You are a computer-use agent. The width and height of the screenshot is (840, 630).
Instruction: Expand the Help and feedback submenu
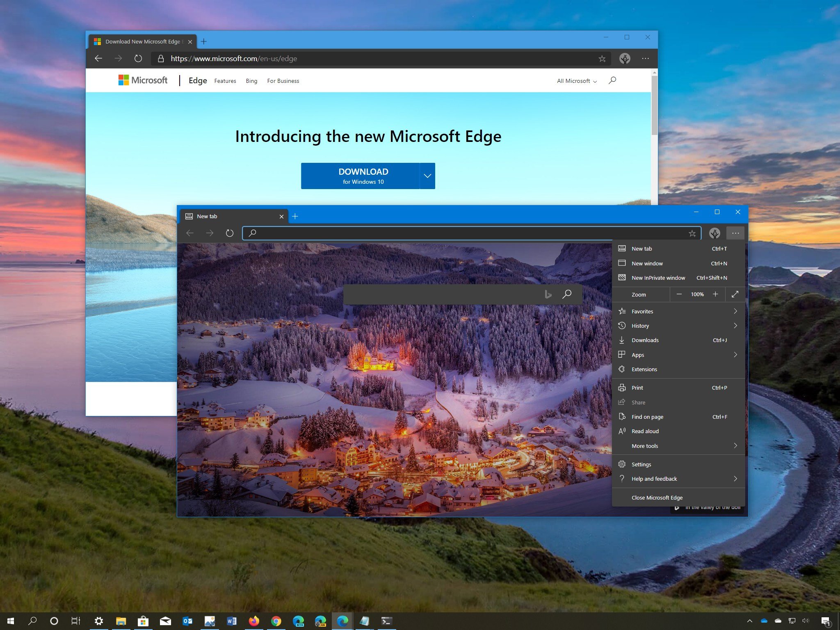(x=677, y=479)
